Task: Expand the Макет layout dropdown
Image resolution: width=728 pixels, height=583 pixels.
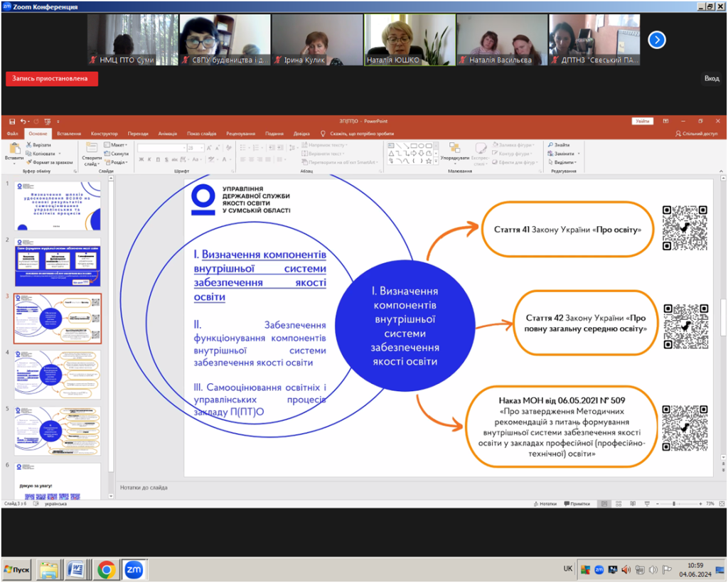Action: (116, 145)
